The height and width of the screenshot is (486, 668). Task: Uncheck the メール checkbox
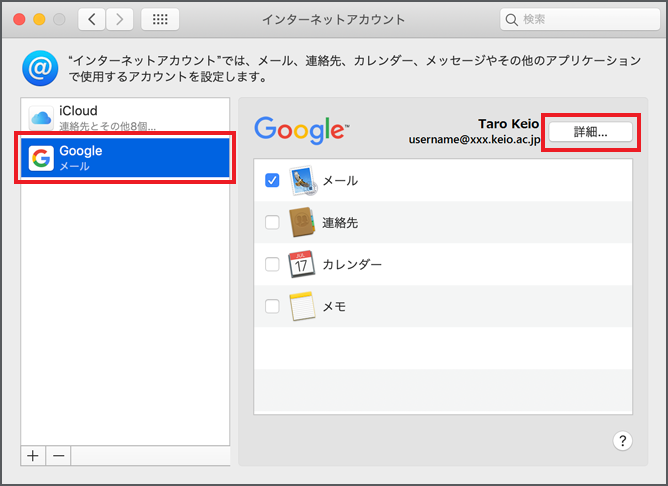click(272, 181)
